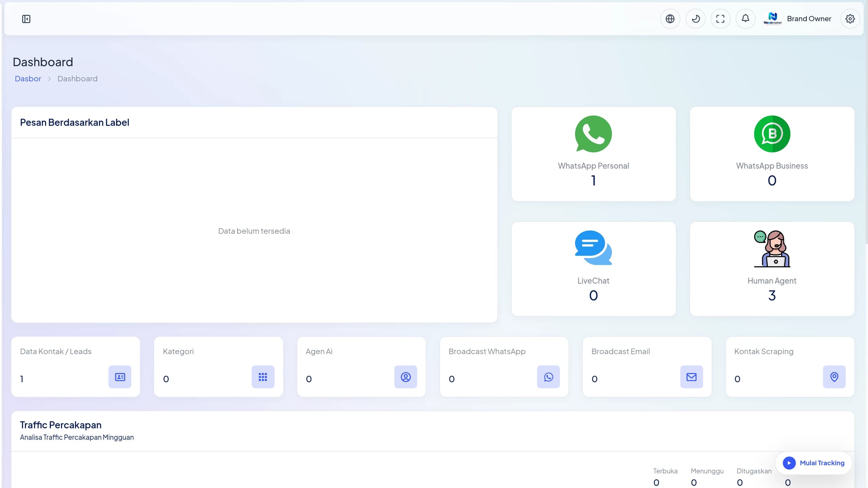Click the Human Agent illustration

[x=772, y=249]
